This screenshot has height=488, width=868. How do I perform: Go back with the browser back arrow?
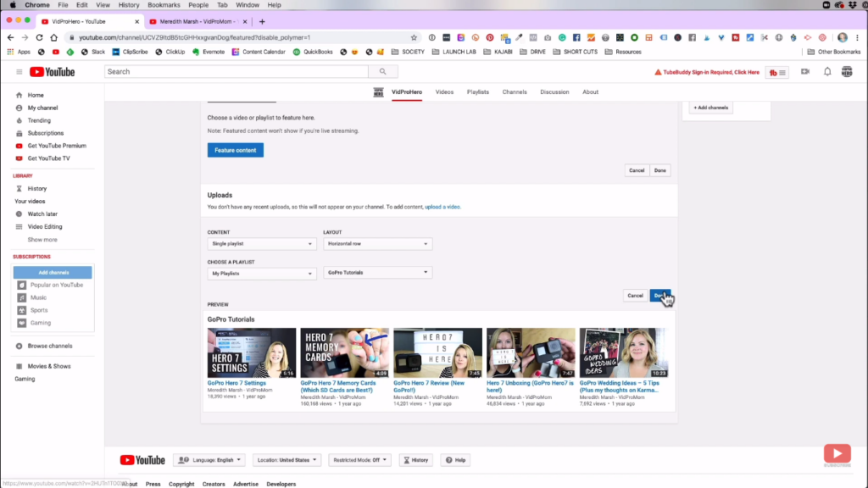pos(10,37)
